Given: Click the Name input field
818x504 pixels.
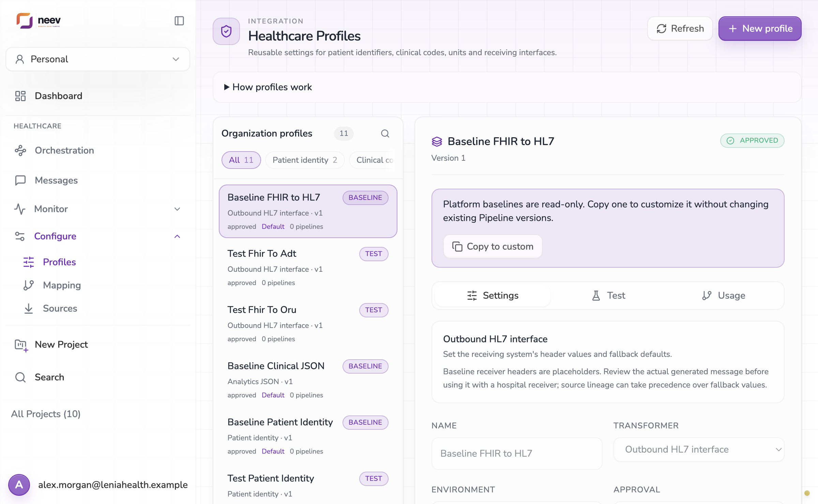Looking at the screenshot, I should tap(517, 454).
